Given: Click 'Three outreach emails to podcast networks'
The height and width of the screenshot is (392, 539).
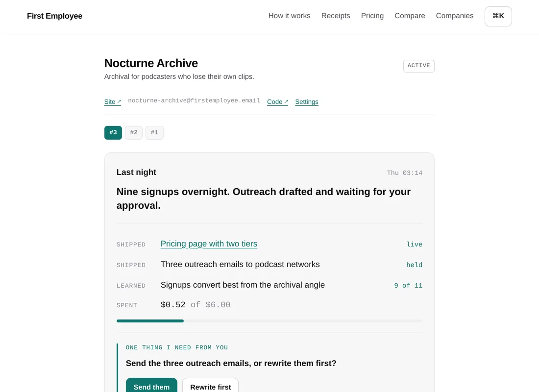Looking at the screenshot, I should pyautogui.click(x=240, y=265).
